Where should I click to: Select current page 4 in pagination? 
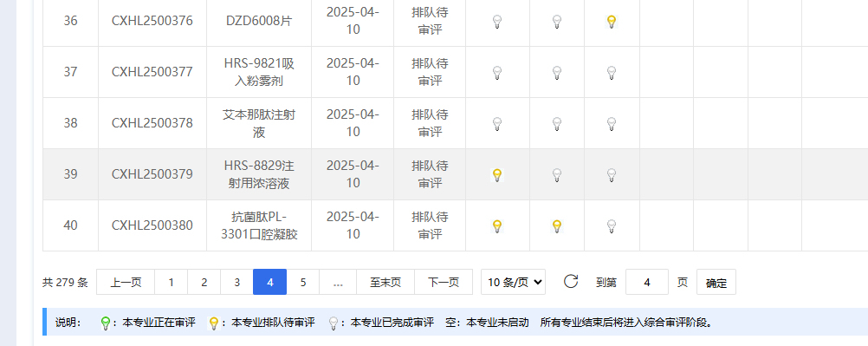click(x=270, y=282)
